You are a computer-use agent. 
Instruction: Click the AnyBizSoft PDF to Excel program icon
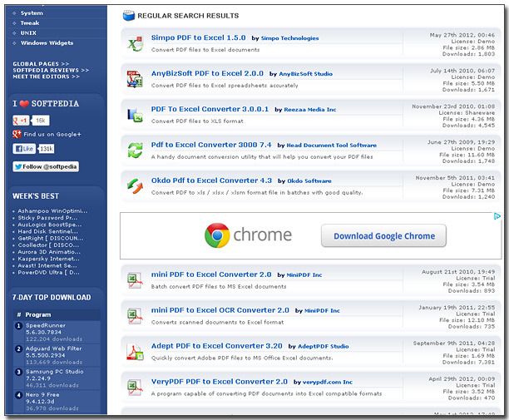[135, 79]
